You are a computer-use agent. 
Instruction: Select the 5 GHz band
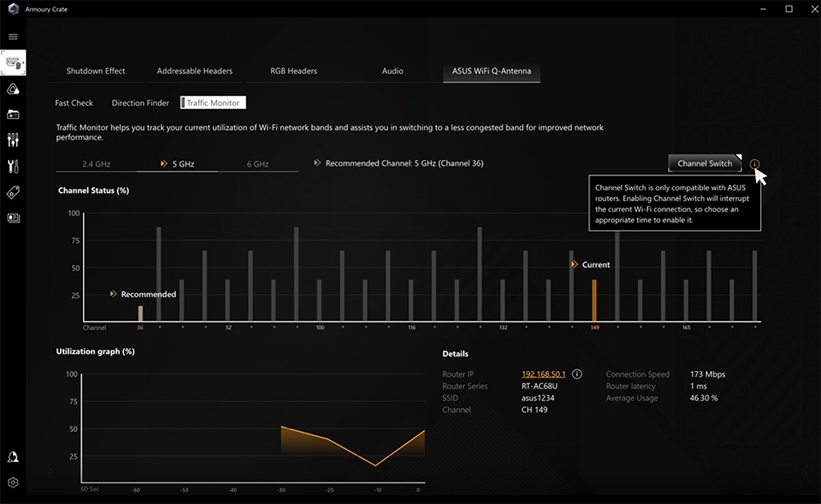(177, 164)
